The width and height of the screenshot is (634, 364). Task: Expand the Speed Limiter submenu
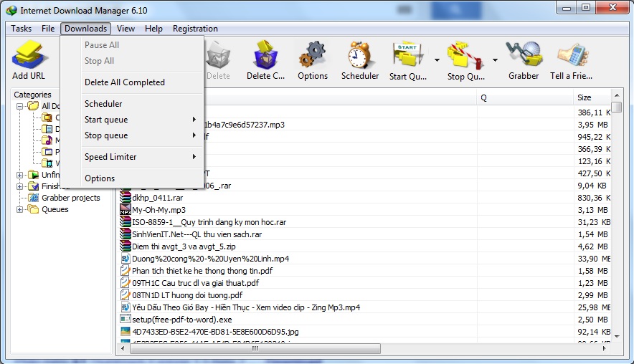[142, 157]
